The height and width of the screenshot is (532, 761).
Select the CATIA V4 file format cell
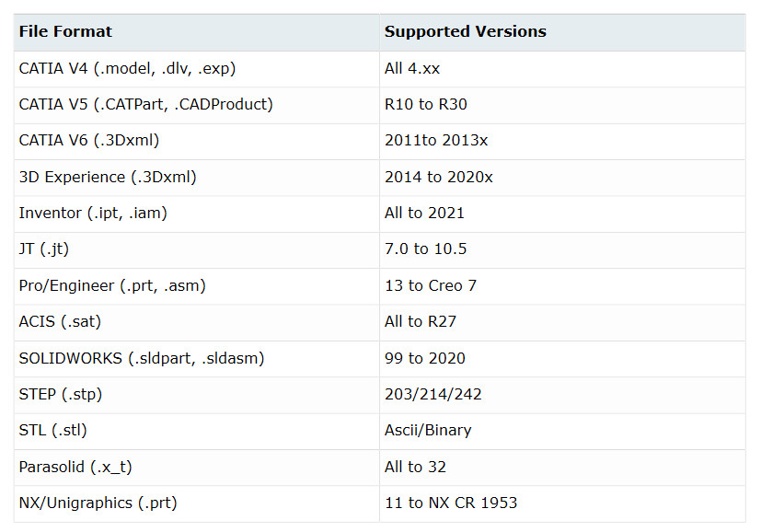(128, 69)
